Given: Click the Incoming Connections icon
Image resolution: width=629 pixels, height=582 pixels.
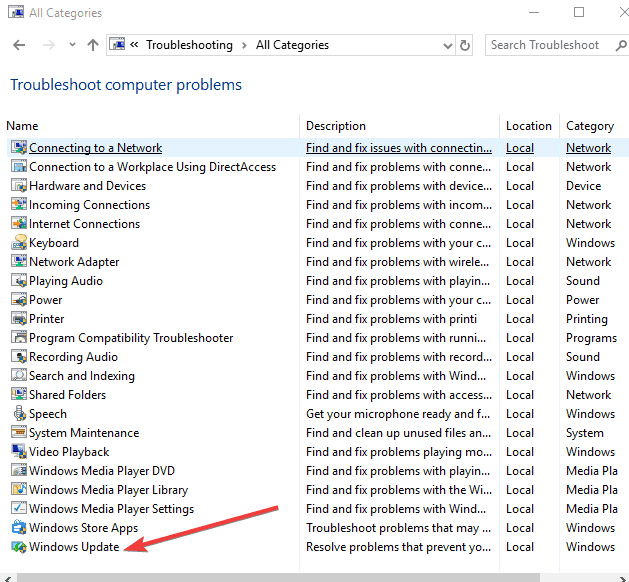Looking at the screenshot, I should click(19, 205).
